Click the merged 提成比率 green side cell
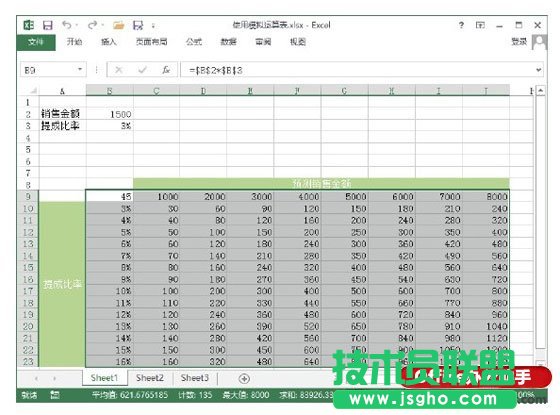The height and width of the screenshot is (415, 560). (62, 284)
